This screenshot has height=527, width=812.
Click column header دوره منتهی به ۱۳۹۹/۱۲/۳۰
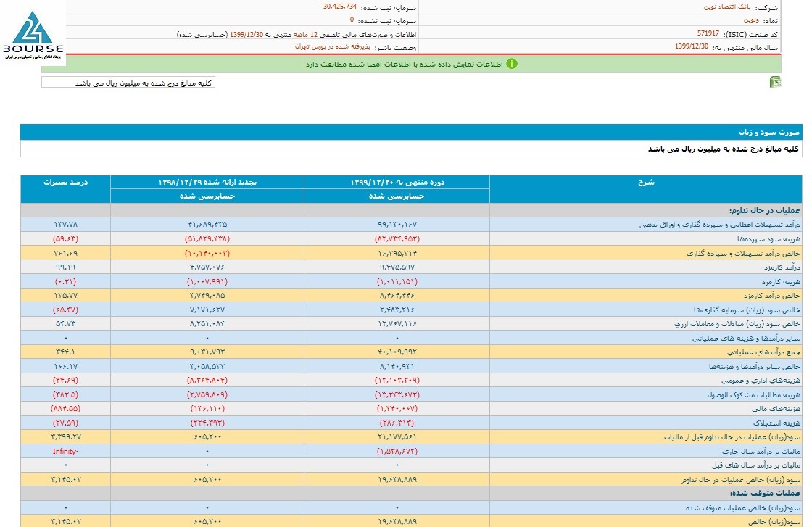tap(397, 182)
